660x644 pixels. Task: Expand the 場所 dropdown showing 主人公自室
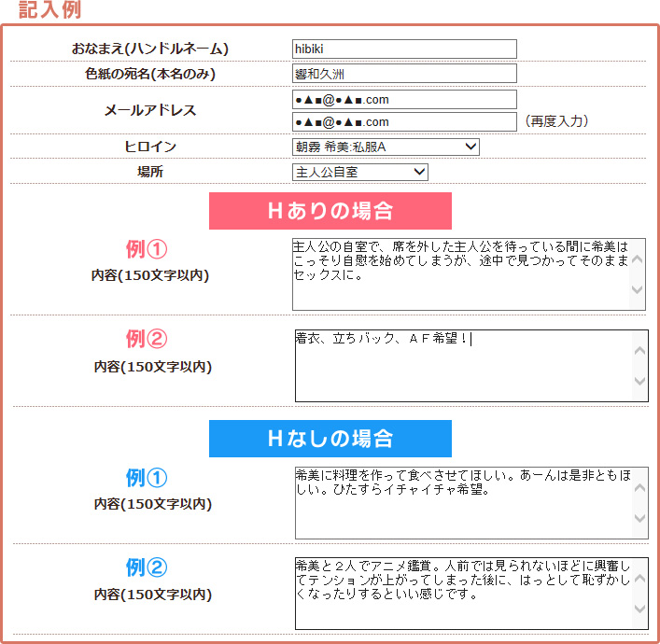pos(359,172)
